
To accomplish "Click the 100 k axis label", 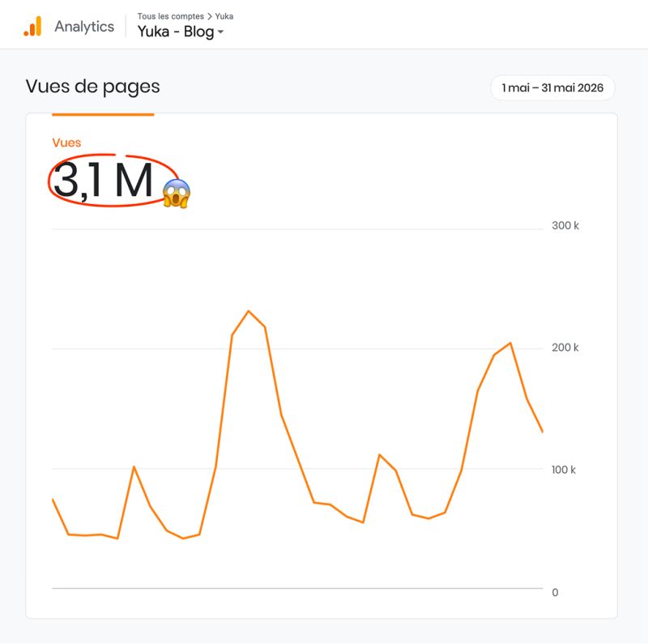I will (563, 470).
